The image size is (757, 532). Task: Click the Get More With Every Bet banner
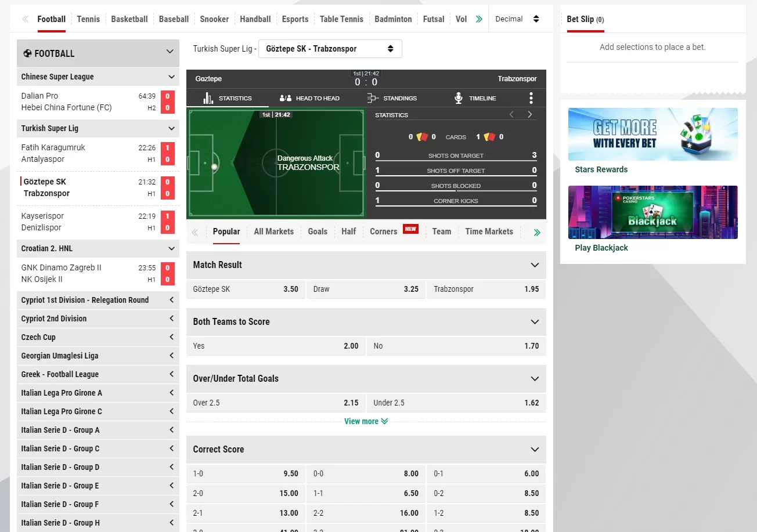coord(653,134)
